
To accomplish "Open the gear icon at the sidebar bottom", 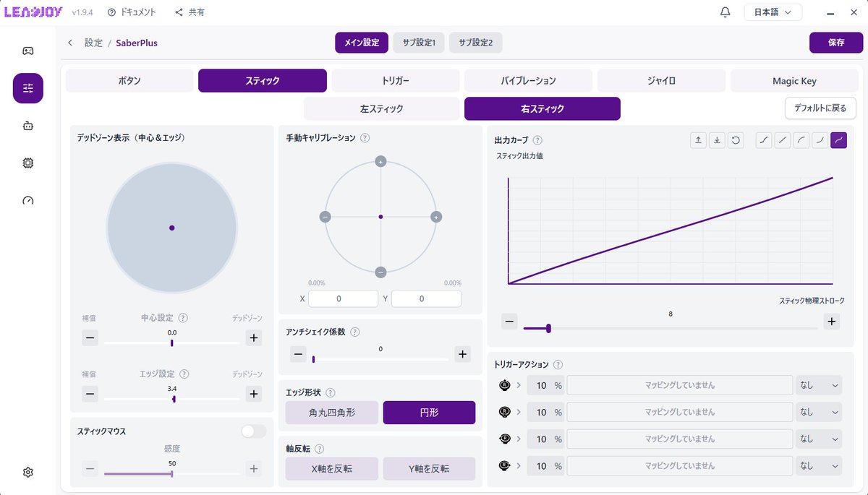I will (x=27, y=472).
